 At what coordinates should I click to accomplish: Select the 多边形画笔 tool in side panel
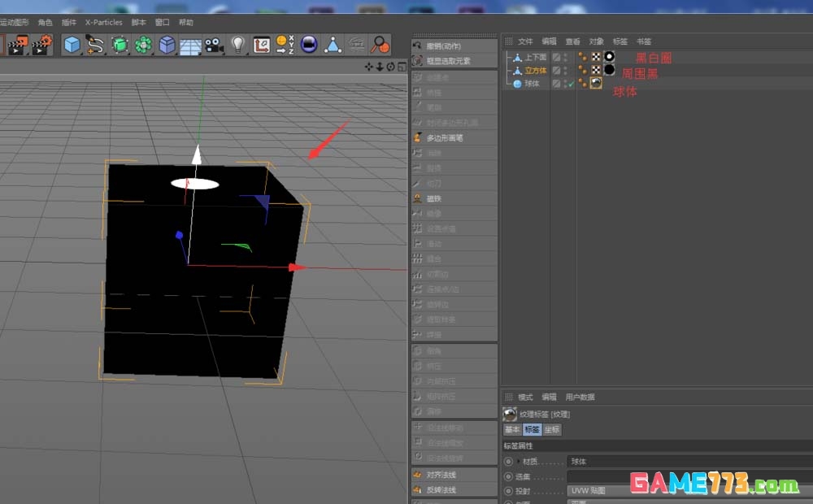[x=451, y=137]
